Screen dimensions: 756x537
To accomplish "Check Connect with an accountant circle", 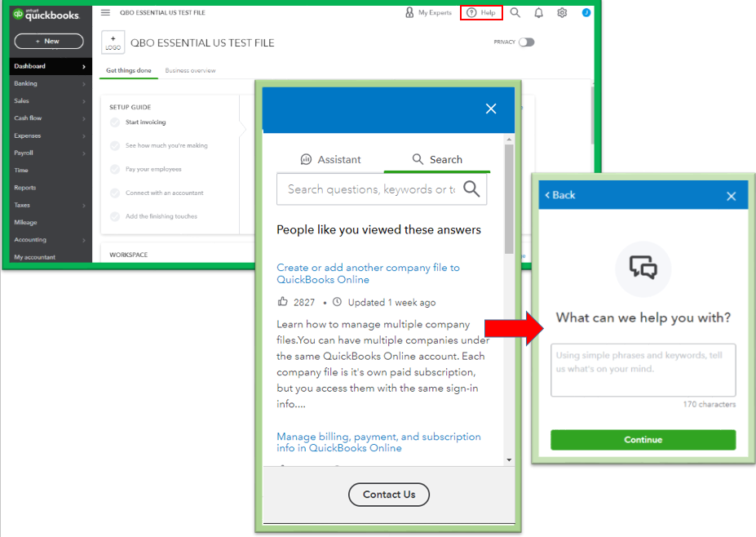I will pos(115,193).
